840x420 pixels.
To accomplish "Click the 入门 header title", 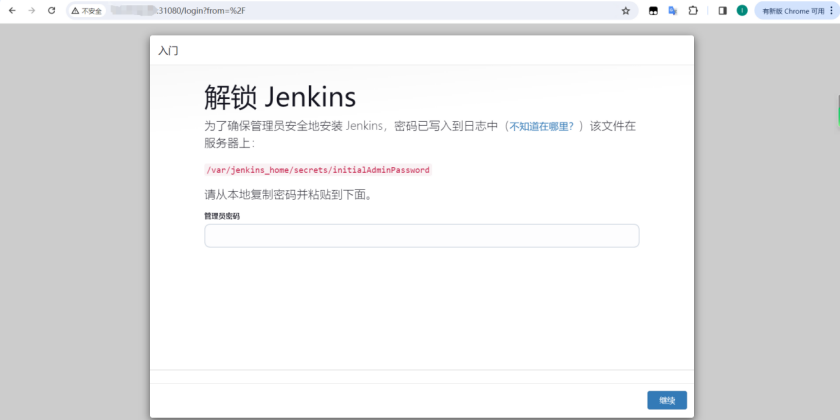I will 168,51.
